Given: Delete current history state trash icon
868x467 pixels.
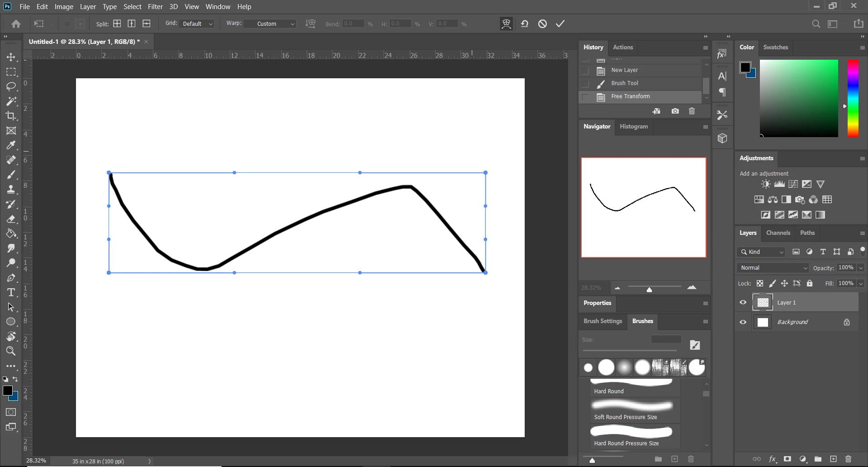Looking at the screenshot, I should (x=692, y=111).
